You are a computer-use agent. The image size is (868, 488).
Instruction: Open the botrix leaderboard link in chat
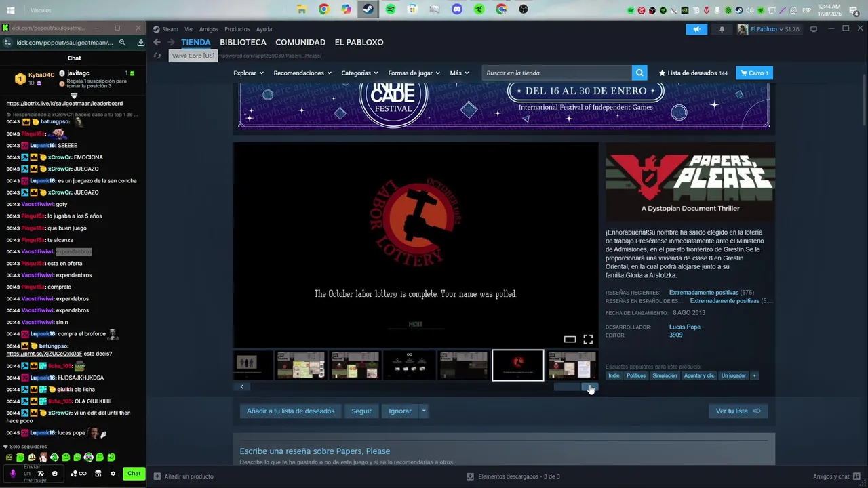point(64,103)
